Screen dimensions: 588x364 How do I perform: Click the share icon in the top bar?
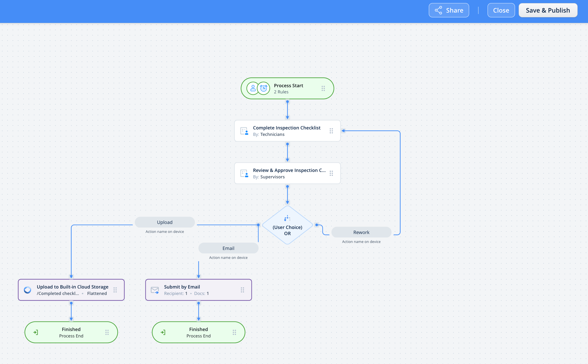438,10
